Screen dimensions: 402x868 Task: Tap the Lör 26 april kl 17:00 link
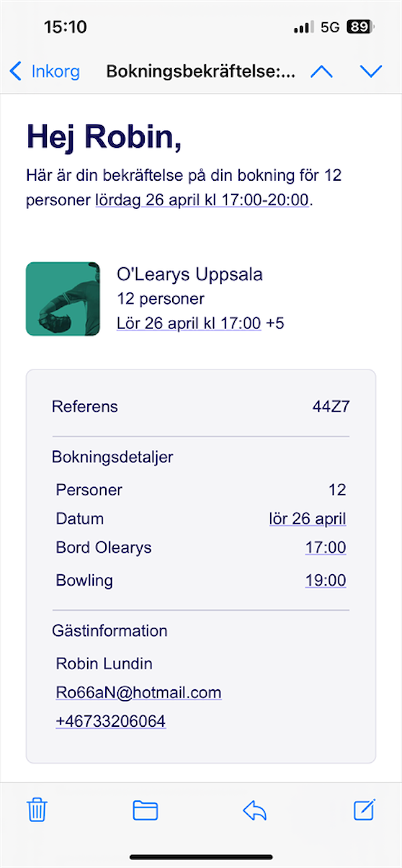click(188, 323)
